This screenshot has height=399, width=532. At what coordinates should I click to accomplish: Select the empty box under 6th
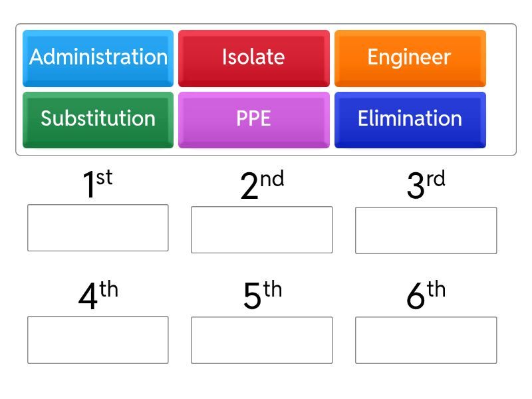pos(426,340)
